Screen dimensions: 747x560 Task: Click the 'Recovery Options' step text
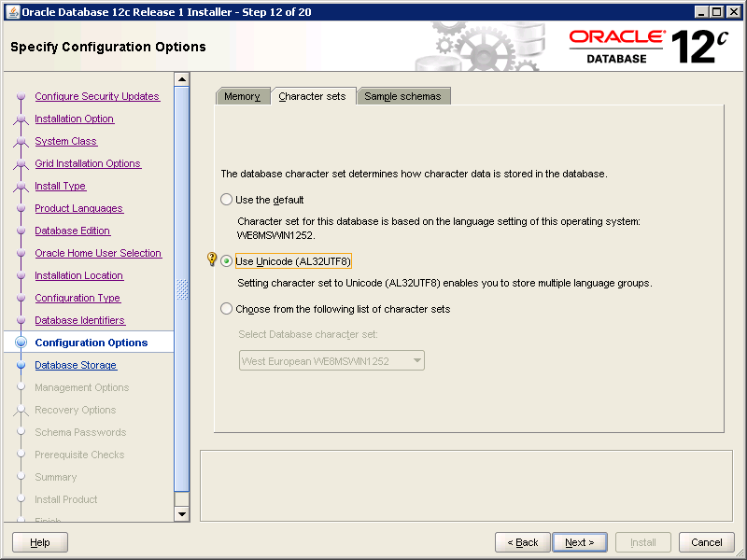[x=76, y=410]
